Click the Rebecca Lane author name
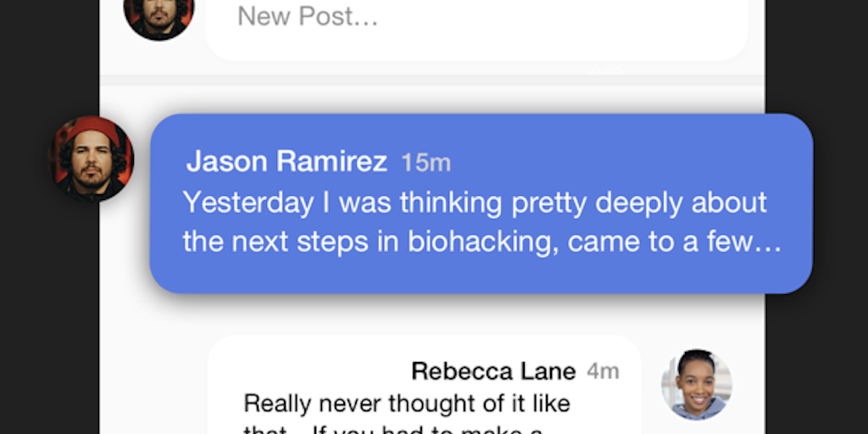The width and height of the screenshot is (868, 434). 492,370
